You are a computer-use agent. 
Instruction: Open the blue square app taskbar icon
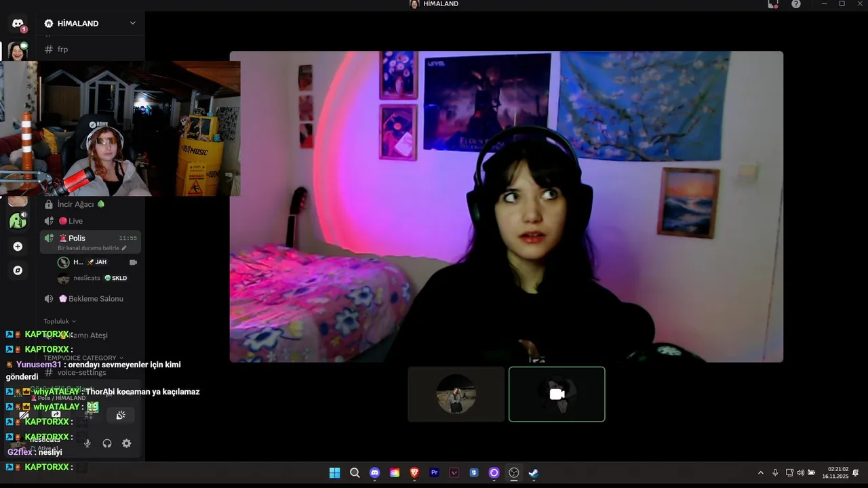pyautogui.click(x=474, y=473)
